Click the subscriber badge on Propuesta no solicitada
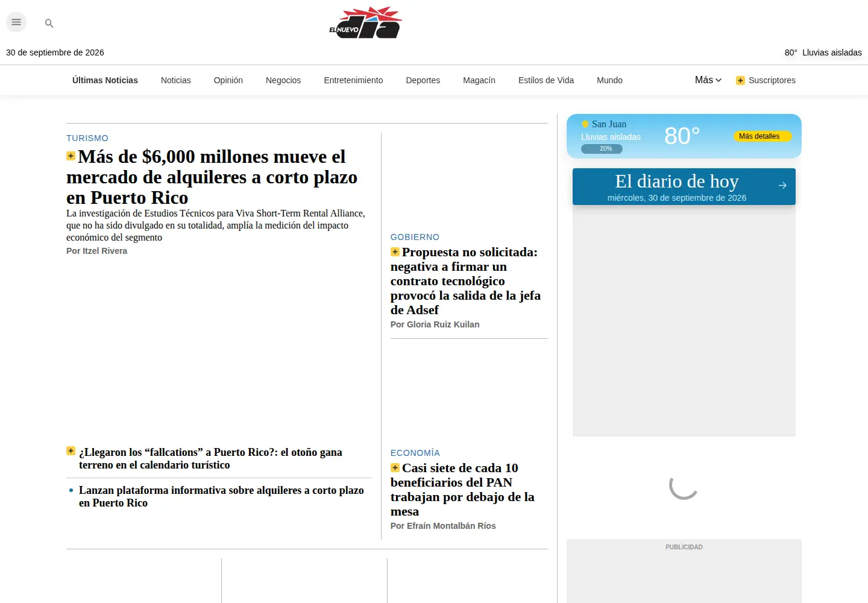 [x=395, y=252]
